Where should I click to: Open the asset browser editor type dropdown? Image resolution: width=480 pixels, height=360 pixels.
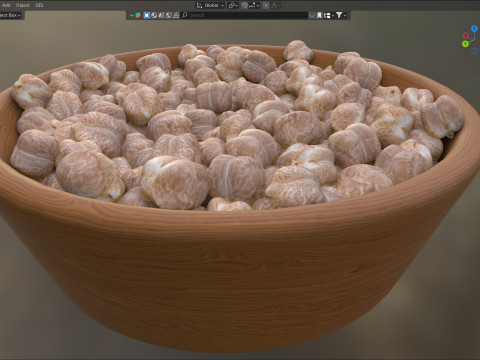coord(132,15)
